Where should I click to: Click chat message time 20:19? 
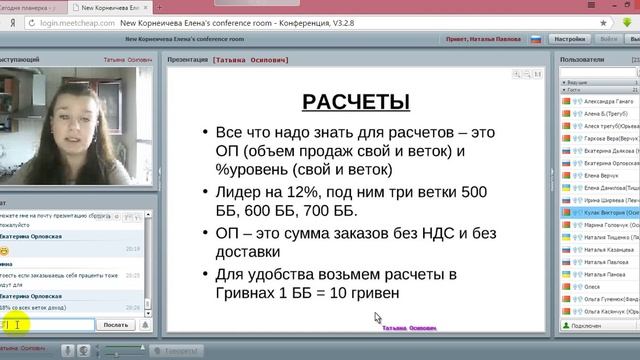(133, 249)
